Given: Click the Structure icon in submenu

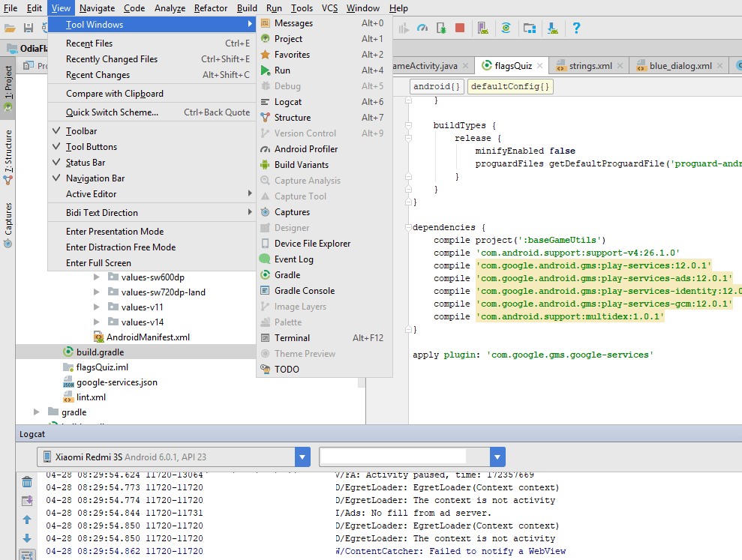Looking at the screenshot, I should tap(266, 117).
